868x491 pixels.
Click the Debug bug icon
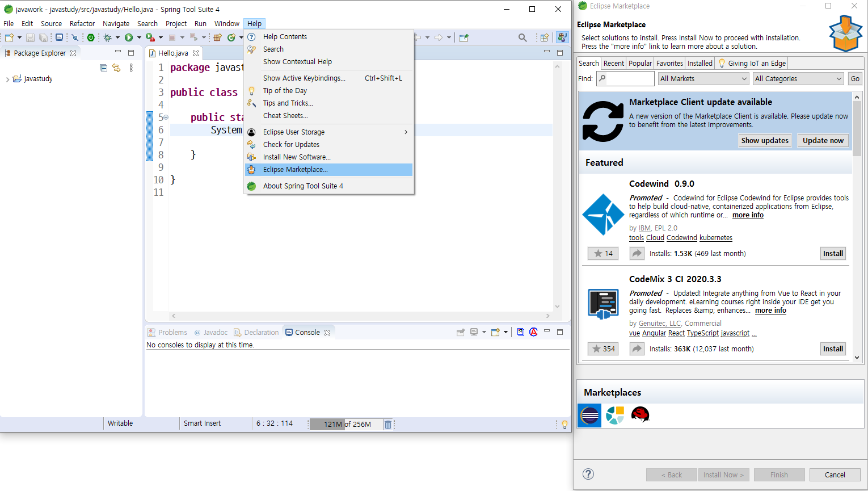[x=107, y=37]
